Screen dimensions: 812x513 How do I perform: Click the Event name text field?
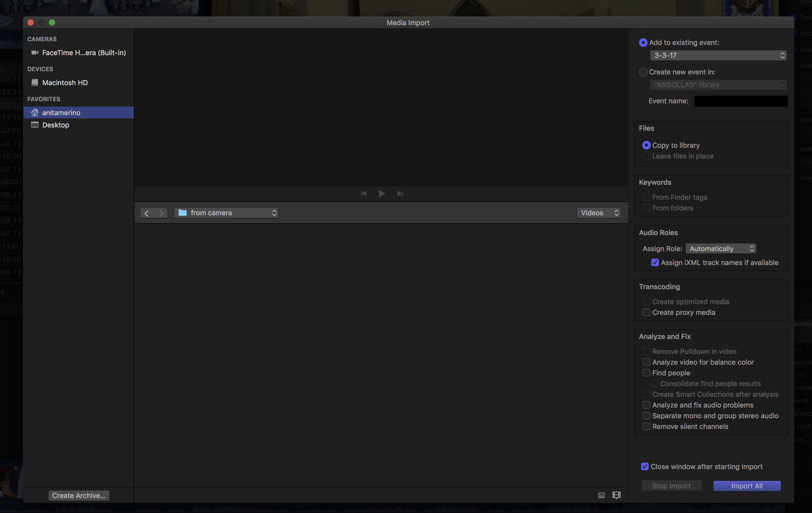741,101
